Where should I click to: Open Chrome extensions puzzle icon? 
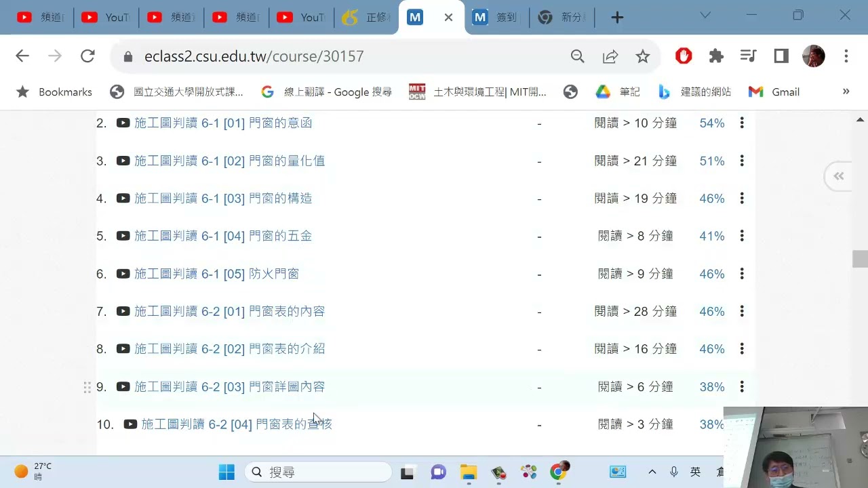coord(716,56)
